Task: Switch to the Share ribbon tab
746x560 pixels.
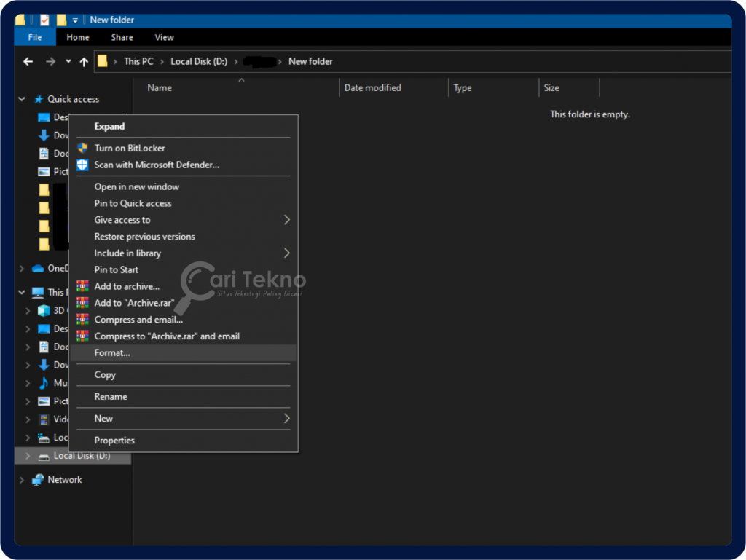Action: click(122, 37)
